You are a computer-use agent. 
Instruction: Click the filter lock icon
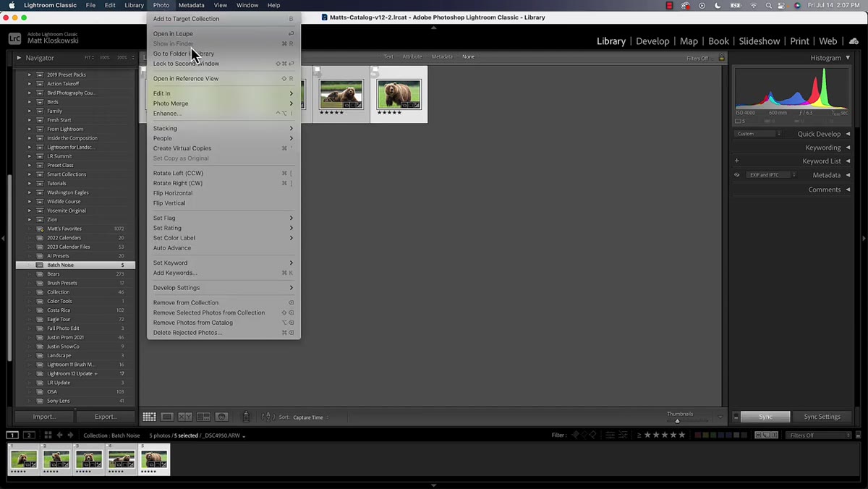pyautogui.click(x=721, y=57)
